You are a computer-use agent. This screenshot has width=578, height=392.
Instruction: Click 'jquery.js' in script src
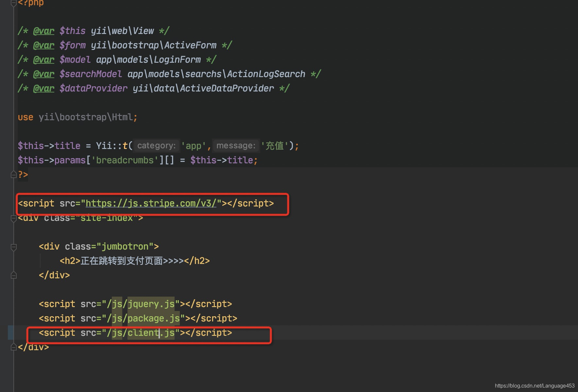click(x=151, y=304)
